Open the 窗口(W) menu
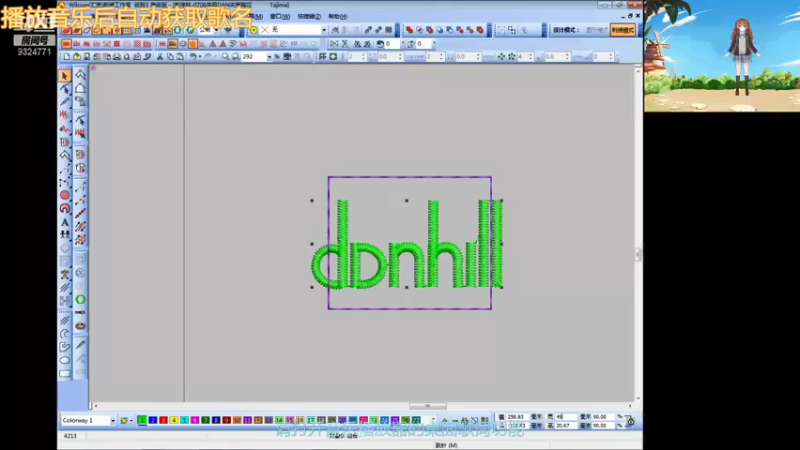 tap(280, 16)
